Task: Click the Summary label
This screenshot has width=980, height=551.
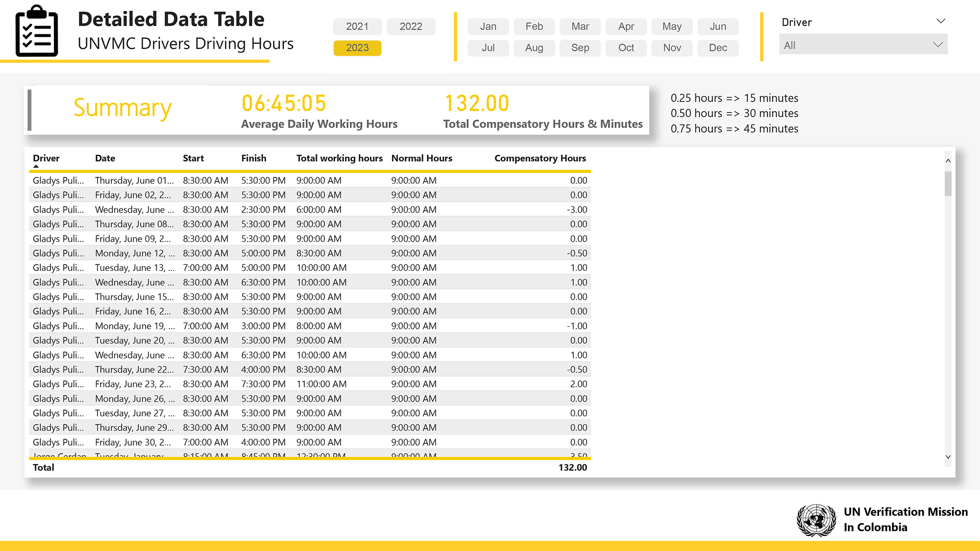Action: [122, 108]
